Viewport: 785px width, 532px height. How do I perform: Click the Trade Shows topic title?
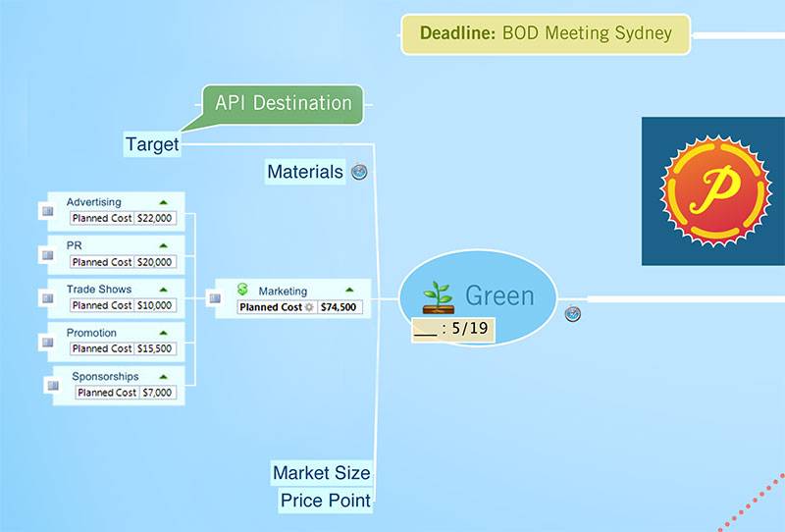(x=99, y=290)
